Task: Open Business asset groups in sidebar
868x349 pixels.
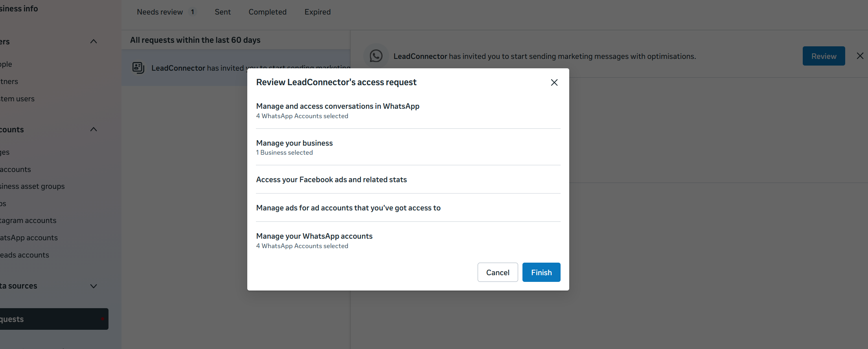Action: (x=32, y=186)
